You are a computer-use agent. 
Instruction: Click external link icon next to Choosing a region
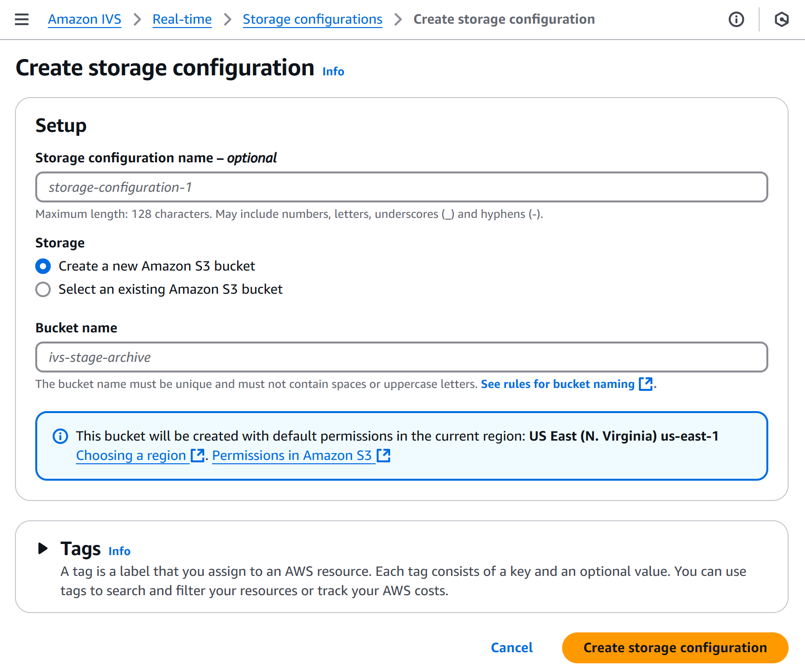click(197, 455)
